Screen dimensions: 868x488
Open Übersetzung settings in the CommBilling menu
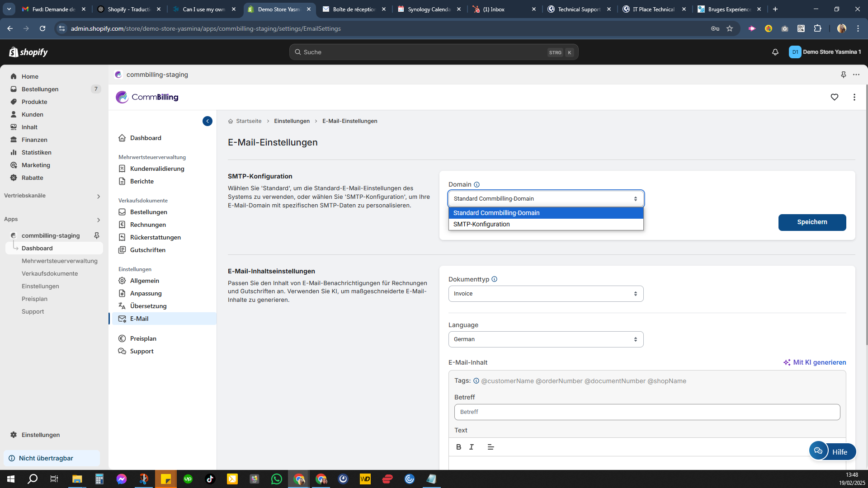tap(148, 306)
